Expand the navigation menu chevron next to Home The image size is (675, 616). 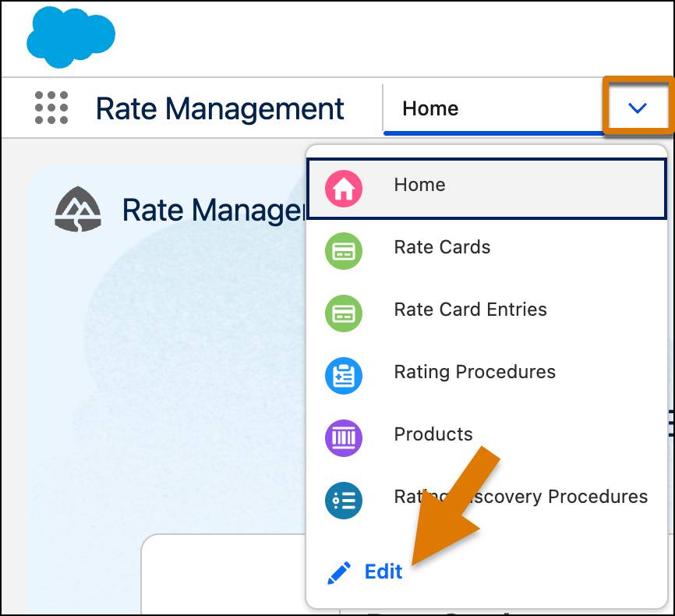(637, 108)
